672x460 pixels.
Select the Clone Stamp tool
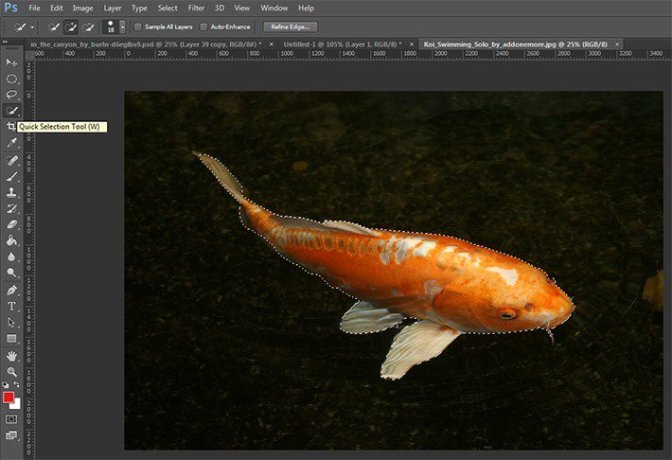tap(12, 192)
